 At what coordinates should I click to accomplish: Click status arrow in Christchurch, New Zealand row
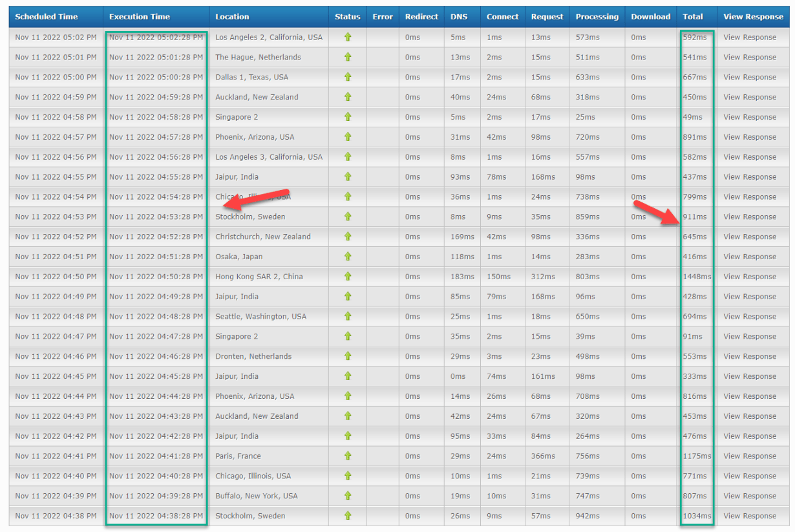pyautogui.click(x=348, y=237)
